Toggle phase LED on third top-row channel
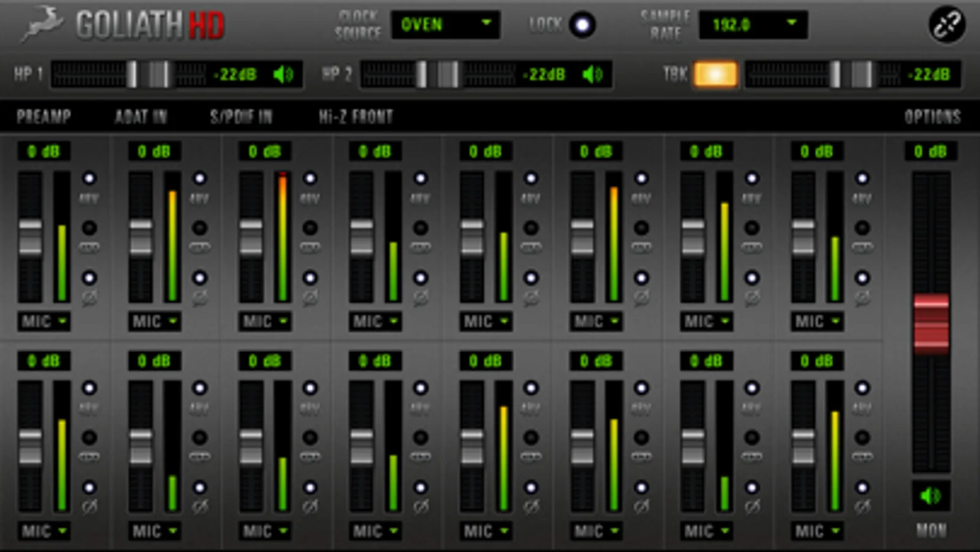Screen dimensions: 980x552 pyautogui.click(x=310, y=278)
